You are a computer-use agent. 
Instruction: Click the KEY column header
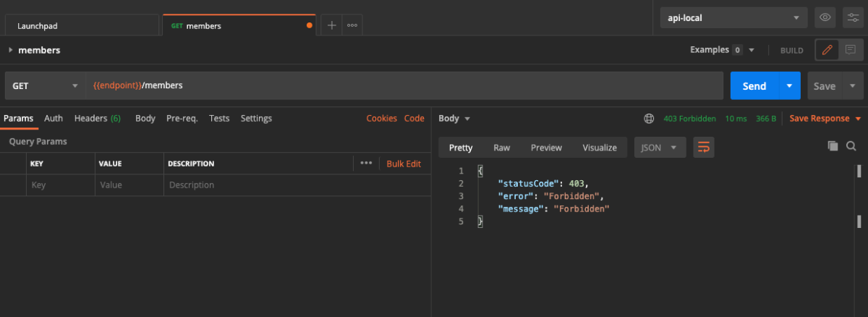coord(36,164)
